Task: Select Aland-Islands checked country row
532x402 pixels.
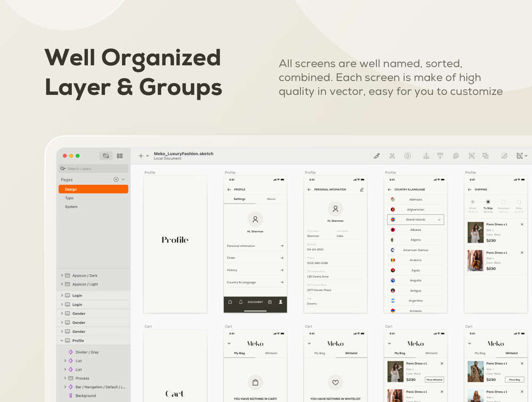Action: pyautogui.click(x=415, y=220)
